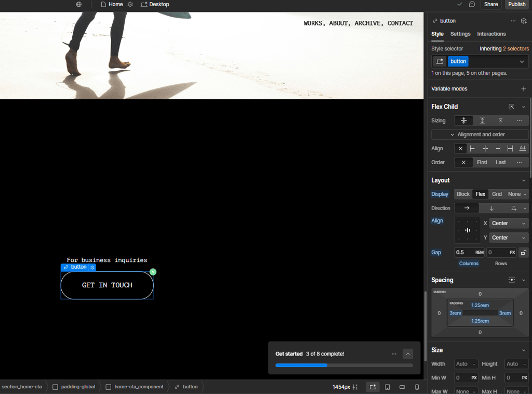Collapse the Spacing section
532x394 pixels.
[x=524, y=280]
